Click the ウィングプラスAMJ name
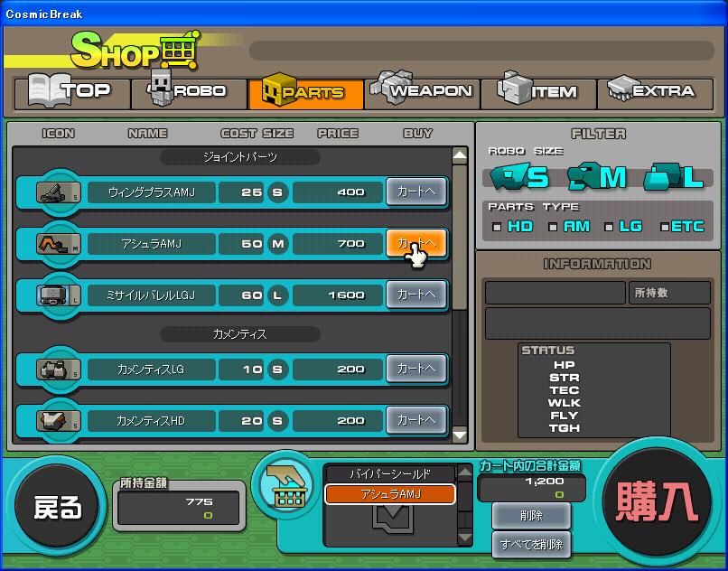The height and width of the screenshot is (571, 728). (x=152, y=192)
